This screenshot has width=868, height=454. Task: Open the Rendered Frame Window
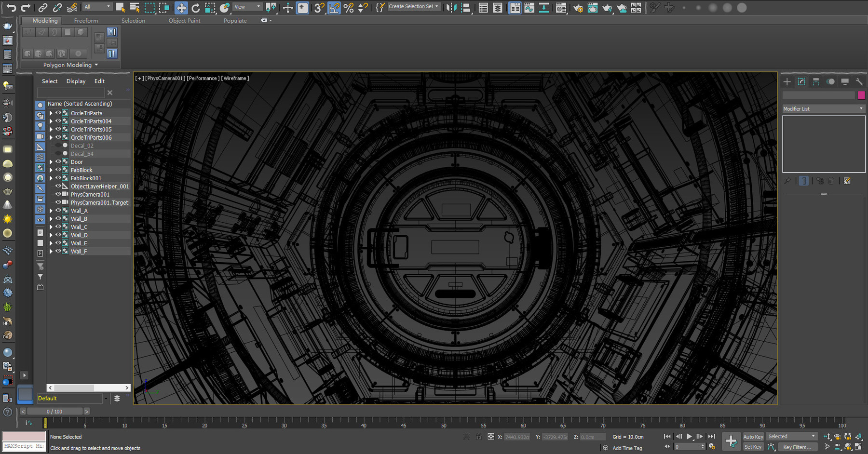coord(593,7)
